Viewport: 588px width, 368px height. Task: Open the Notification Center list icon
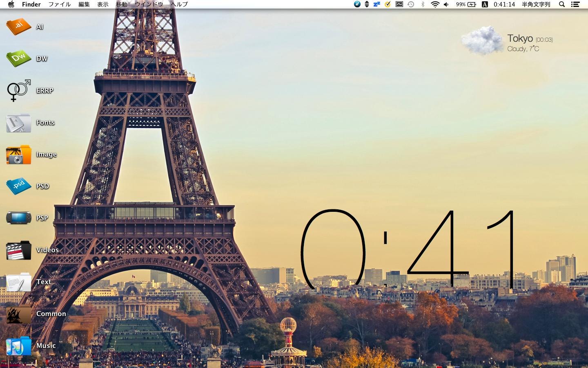pos(575,4)
